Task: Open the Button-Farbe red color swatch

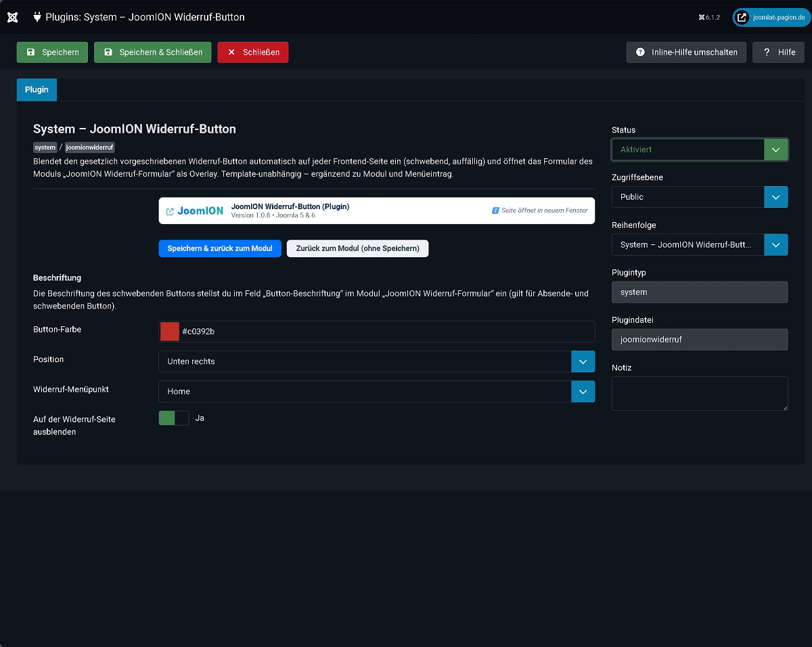Action: 169,332
